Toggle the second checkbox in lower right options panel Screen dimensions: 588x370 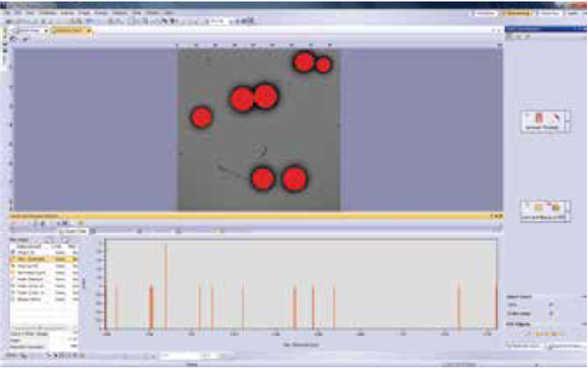pos(551,313)
